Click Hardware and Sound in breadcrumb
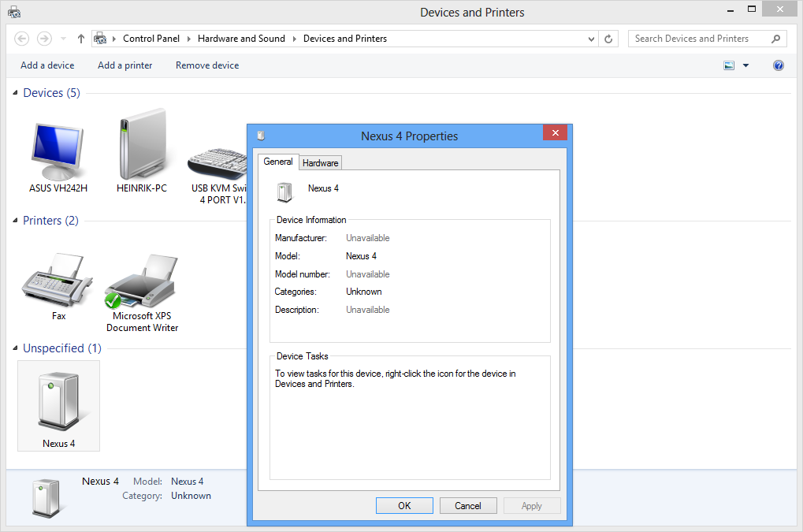This screenshot has width=803, height=532. [x=241, y=39]
